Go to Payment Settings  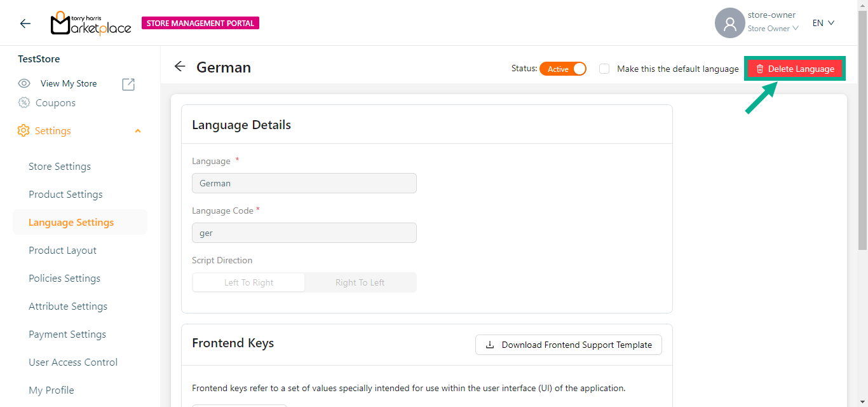(67, 335)
